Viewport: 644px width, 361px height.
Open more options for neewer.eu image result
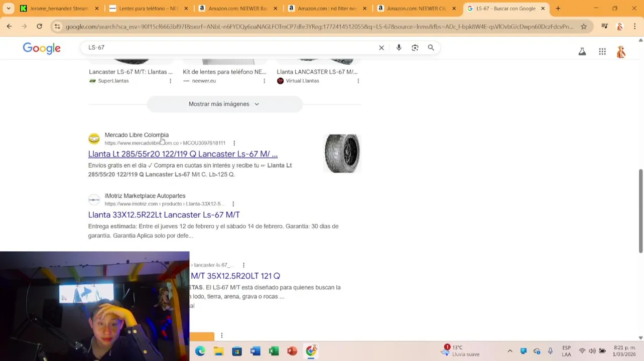click(x=264, y=81)
